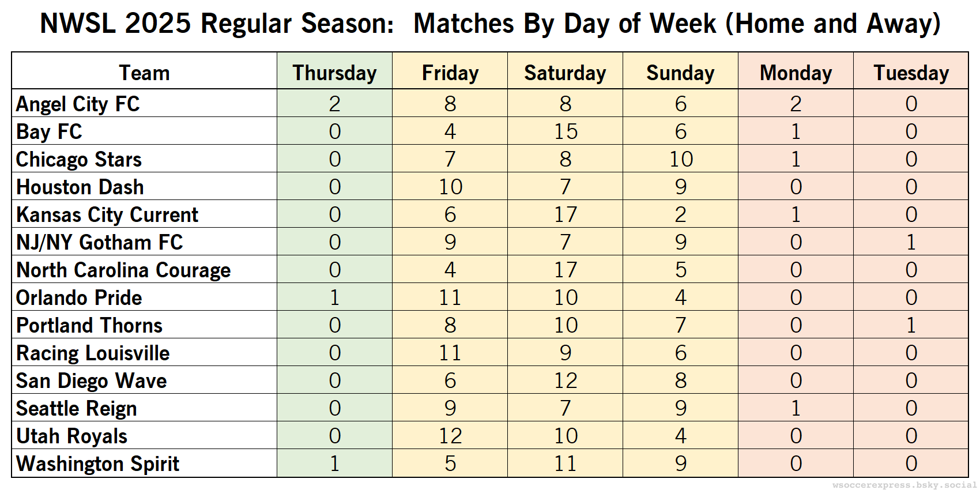This screenshot has height=490, width=980.
Task: Click Orlando Pride's Thursday match count
Action: [334, 297]
